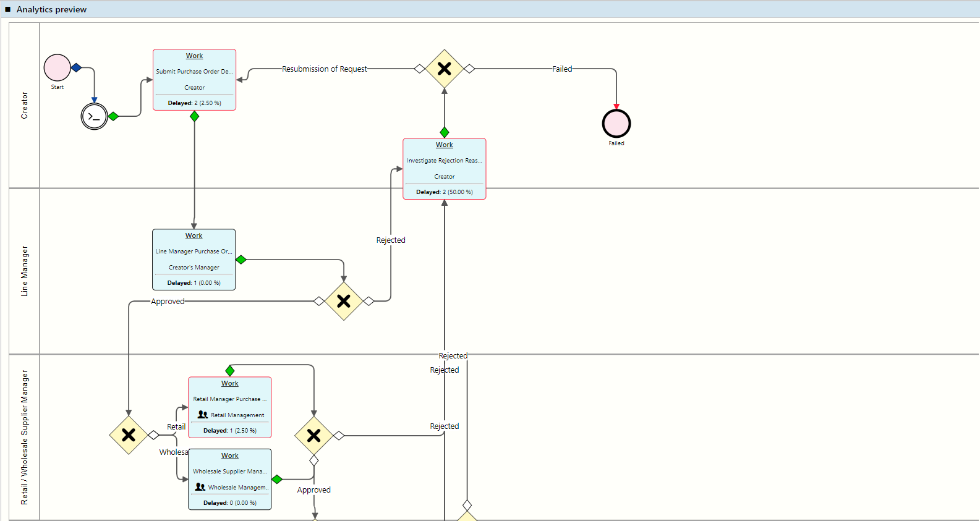Click Delayed: 0 (0.00 %) statistic
980x521 pixels.
[x=230, y=502]
